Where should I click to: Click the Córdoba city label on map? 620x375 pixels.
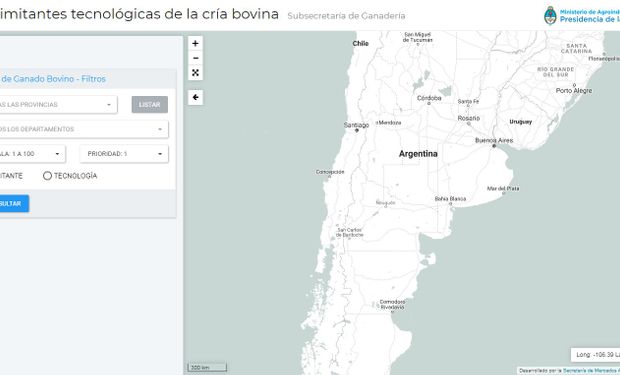pos(429,98)
